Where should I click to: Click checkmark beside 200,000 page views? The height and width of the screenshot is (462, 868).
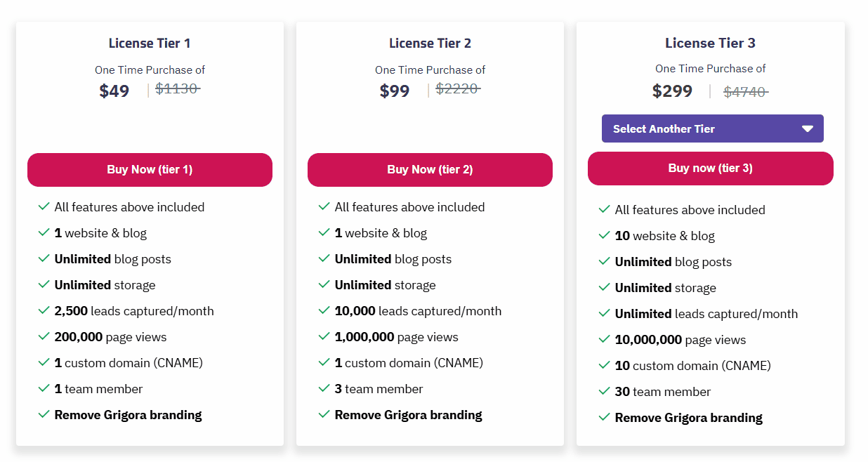44,336
